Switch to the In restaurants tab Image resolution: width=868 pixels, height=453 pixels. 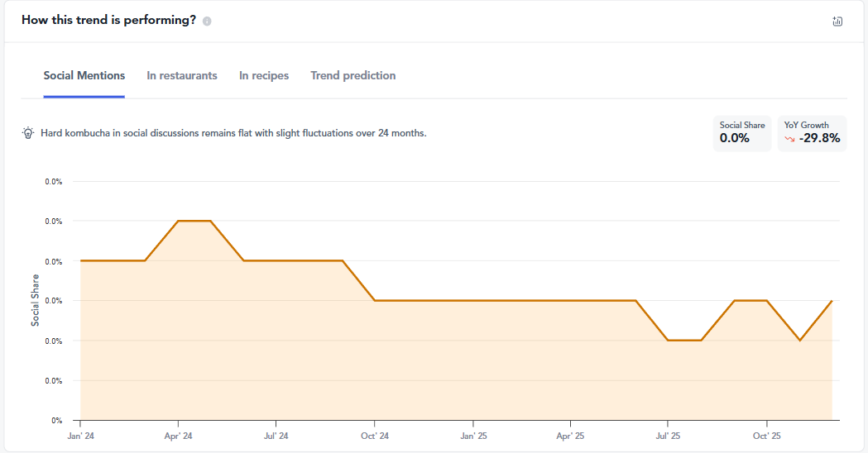[181, 76]
